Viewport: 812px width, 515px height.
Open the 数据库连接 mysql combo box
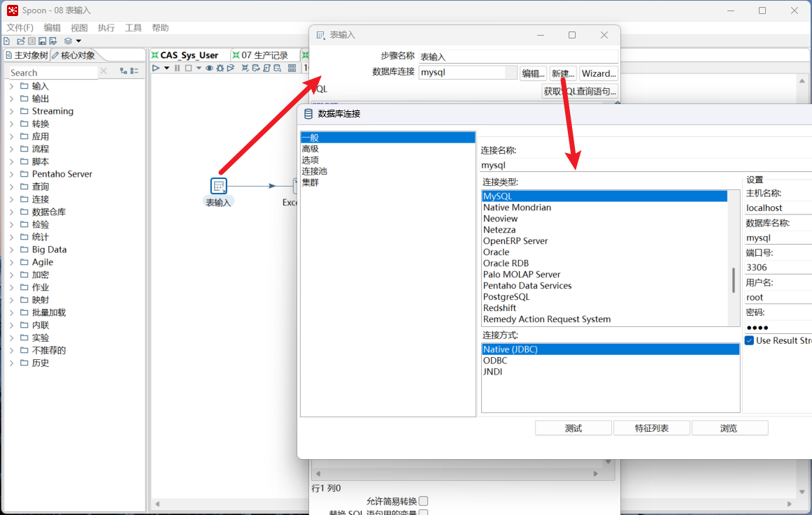468,73
